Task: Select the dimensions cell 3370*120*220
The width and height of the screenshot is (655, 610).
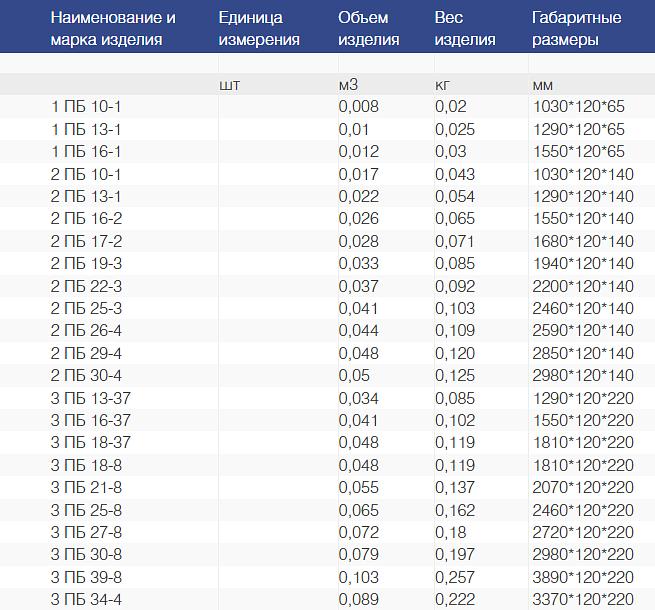Action: click(x=584, y=600)
